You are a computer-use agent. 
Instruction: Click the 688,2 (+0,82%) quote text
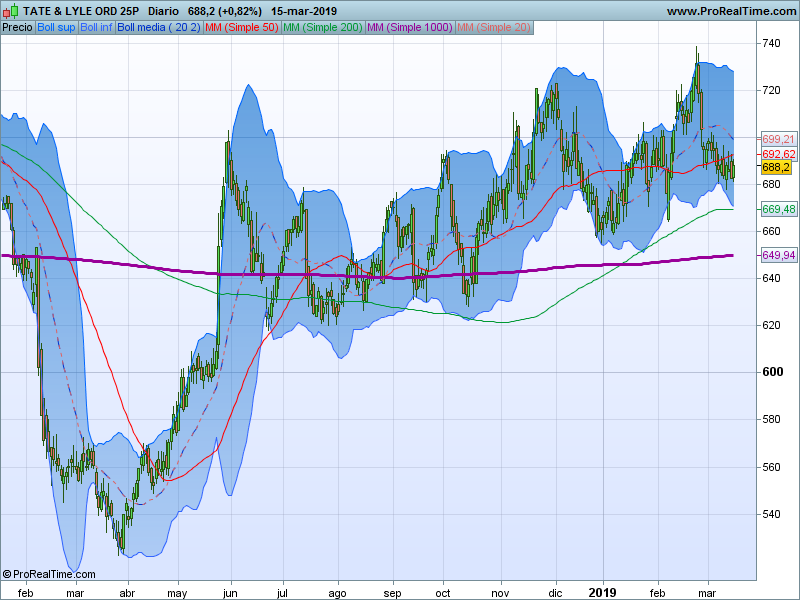click(x=224, y=11)
